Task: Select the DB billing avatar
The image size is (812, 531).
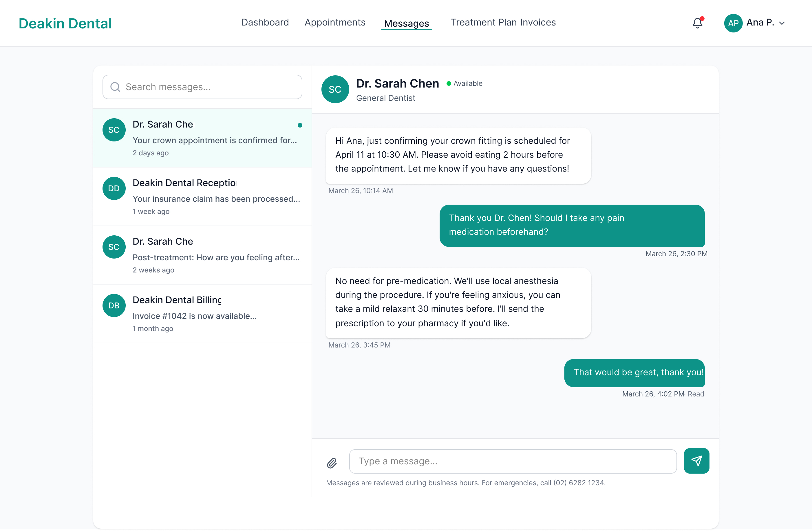Action: (114, 305)
